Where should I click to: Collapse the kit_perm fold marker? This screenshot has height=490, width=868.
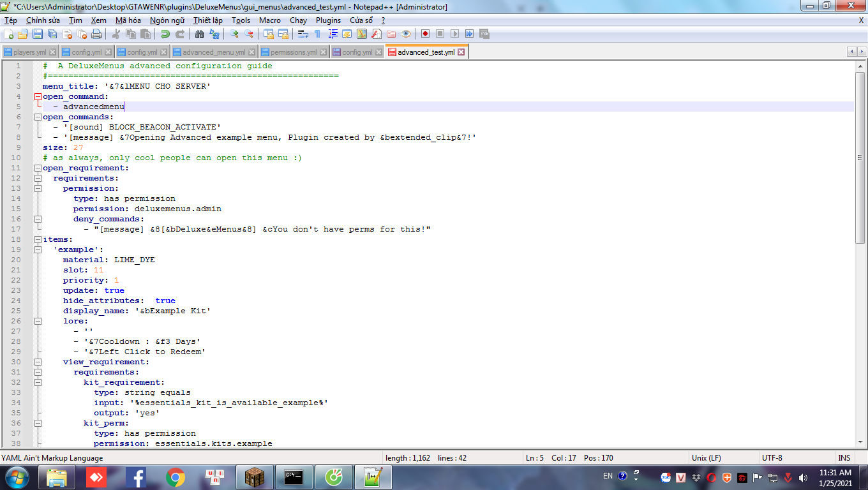pos(38,423)
